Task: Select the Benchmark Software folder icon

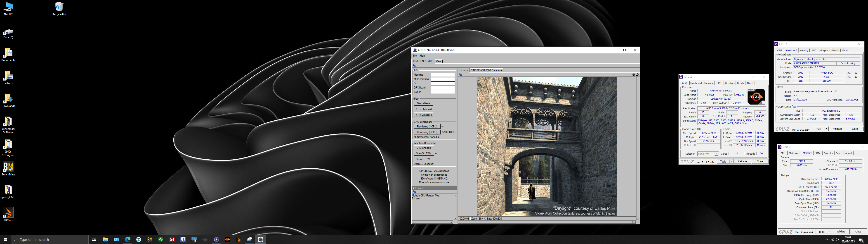Action: coord(8,125)
